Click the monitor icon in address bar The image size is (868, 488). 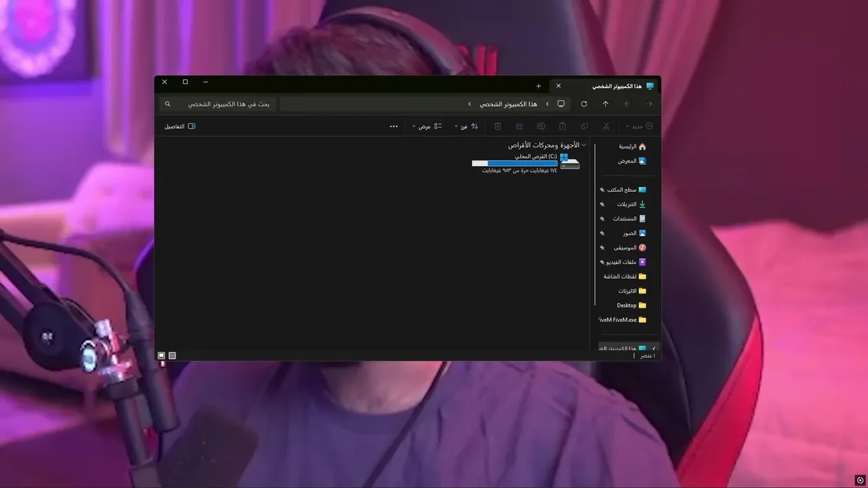[561, 104]
